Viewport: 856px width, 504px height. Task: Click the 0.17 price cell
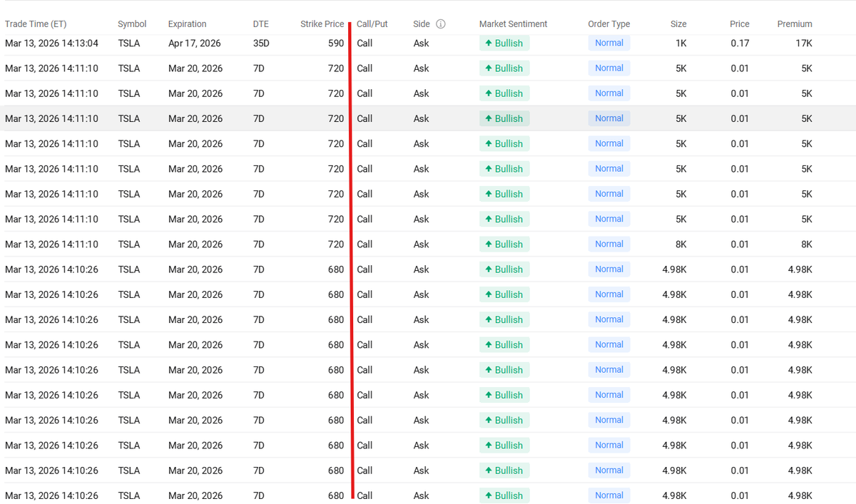click(740, 43)
